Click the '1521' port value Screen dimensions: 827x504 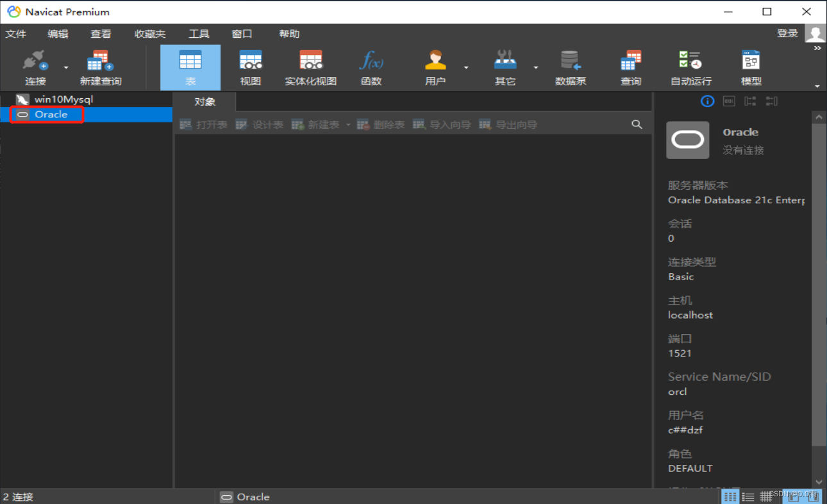coord(680,353)
